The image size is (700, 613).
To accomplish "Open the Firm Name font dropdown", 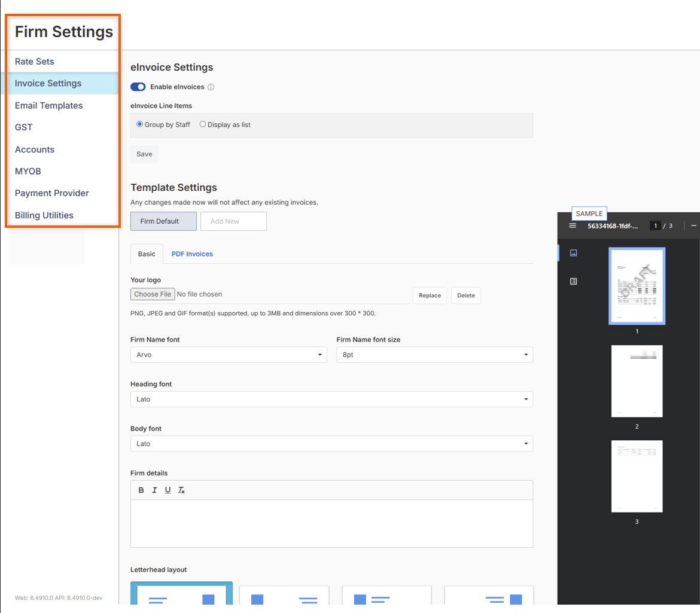I will click(x=229, y=355).
